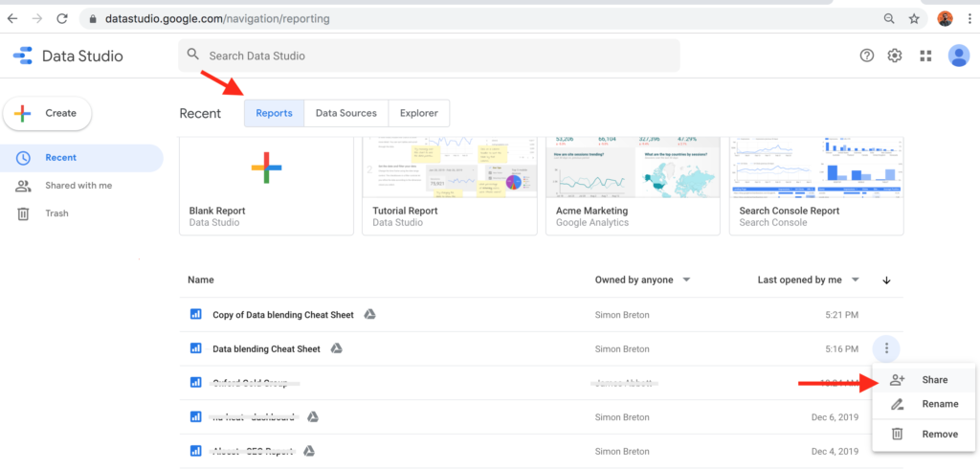Open the Chrome profile avatar

(x=945, y=19)
